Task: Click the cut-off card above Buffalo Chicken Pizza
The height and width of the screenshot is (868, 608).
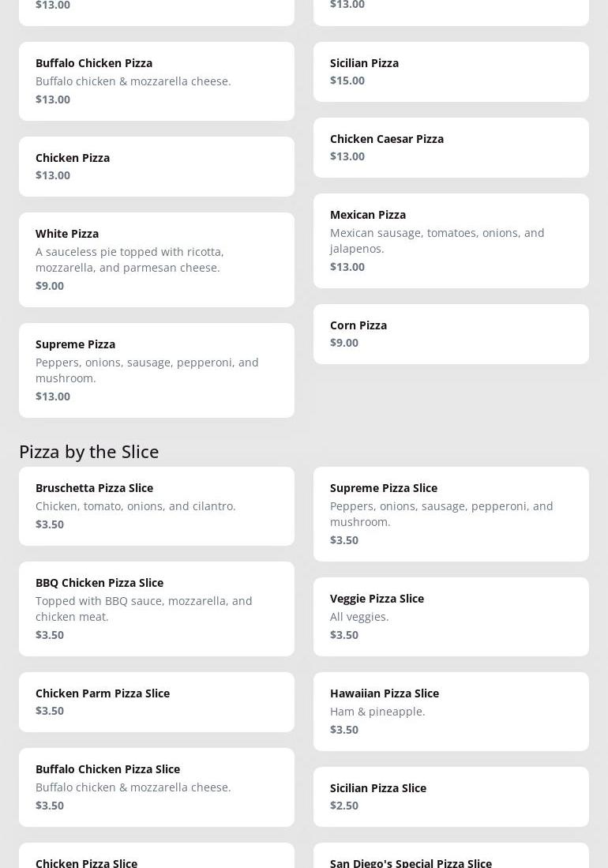Action: 156,11
